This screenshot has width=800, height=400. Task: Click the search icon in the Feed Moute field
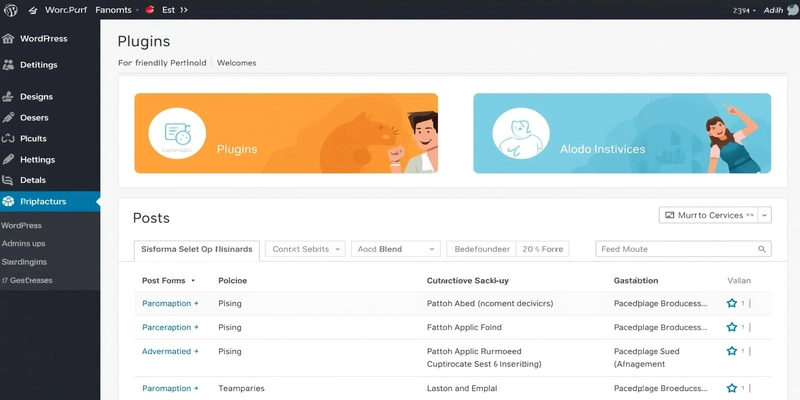pyautogui.click(x=762, y=249)
